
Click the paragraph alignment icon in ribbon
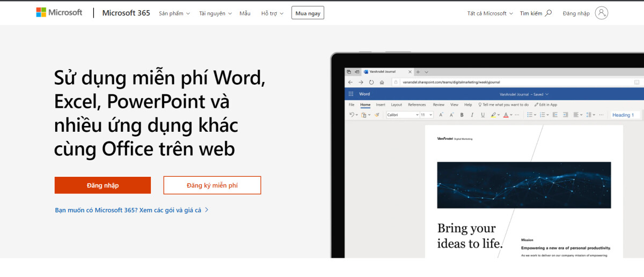(x=576, y=115)
